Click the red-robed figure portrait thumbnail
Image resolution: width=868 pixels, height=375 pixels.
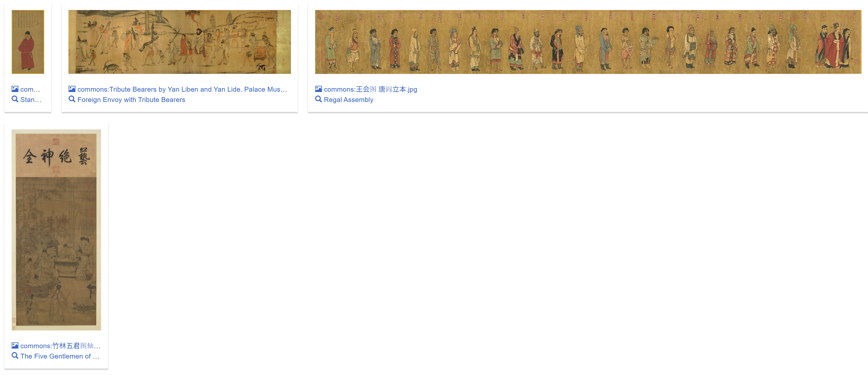pos(28,42)
